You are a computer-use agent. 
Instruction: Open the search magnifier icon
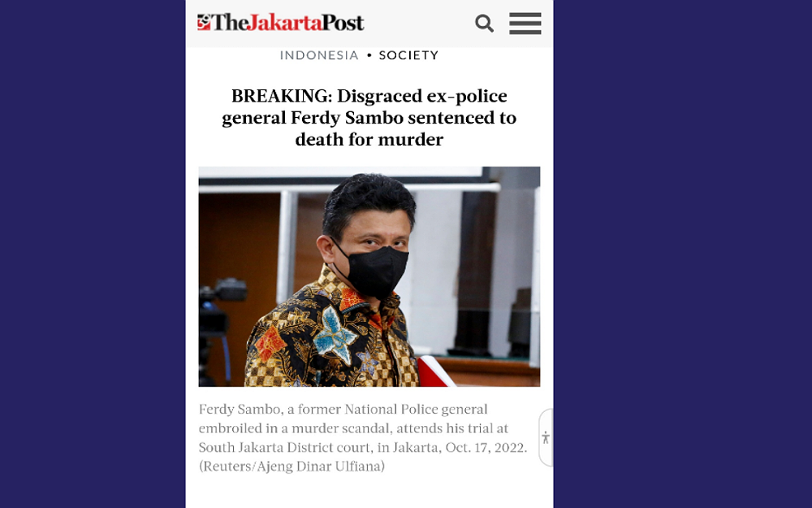point(484,24)
